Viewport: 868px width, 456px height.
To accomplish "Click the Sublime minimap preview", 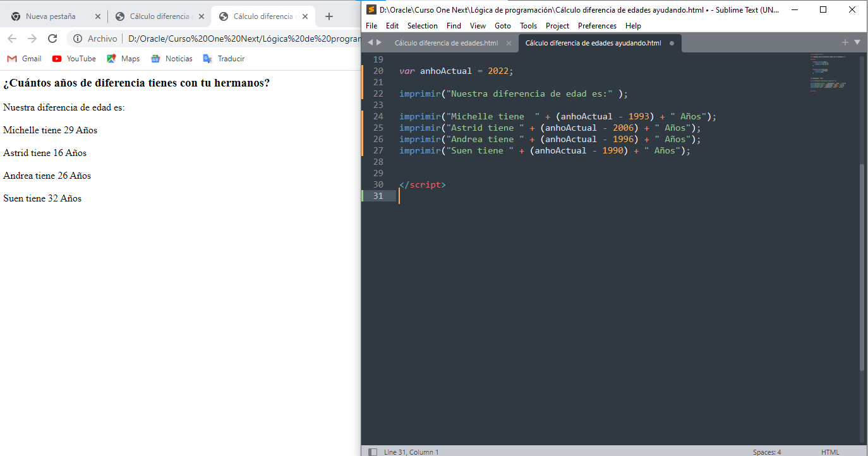I will pyautogui.click(x=828, y=73).
